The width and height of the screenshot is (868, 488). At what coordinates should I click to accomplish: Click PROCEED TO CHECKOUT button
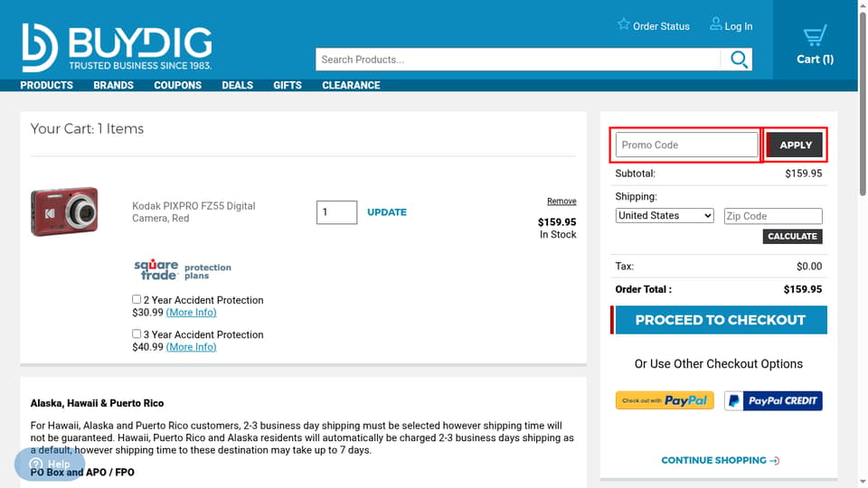[x=720, y=320]
